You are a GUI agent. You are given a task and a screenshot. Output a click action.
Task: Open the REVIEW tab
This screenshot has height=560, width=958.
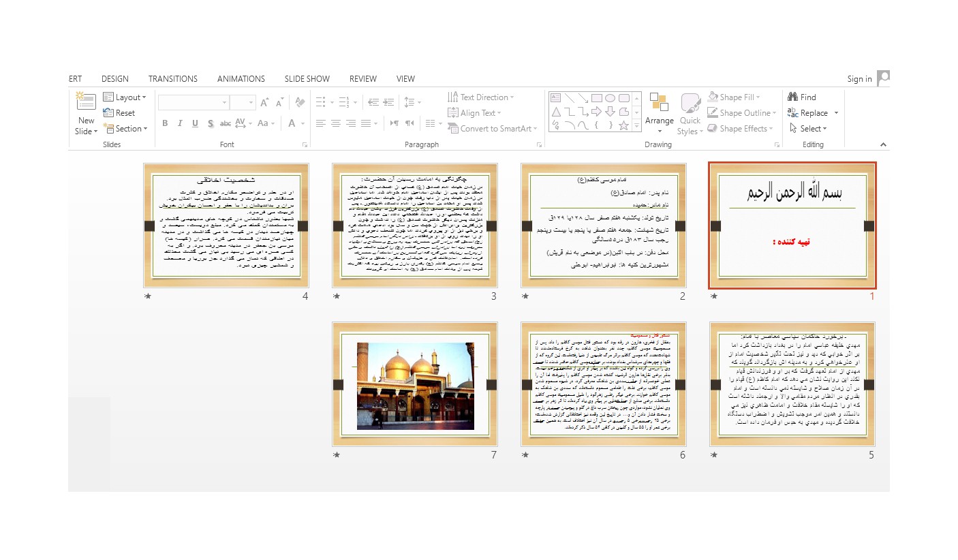(363, 79)
